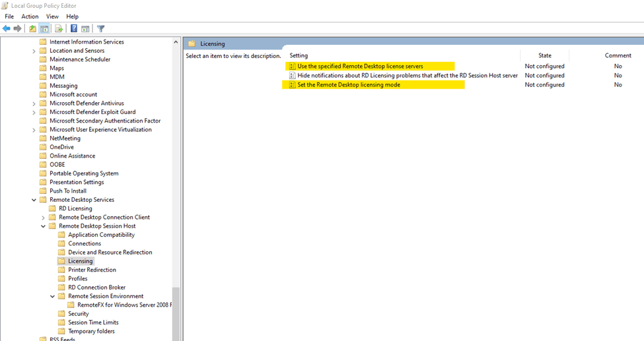Click the policy icon for Hide notifications about RD Licensing
Viewport: 644px width, 341px height.
click(x=293, y=75)
